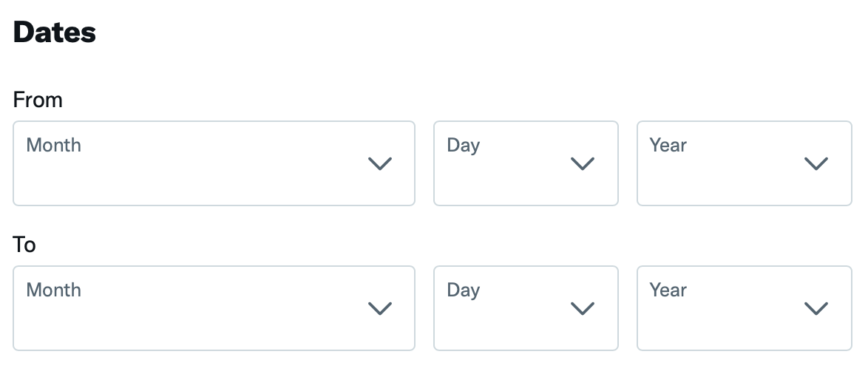Click the Year placeholder text under From
Image resolution: width=868 pixels, height=374 pixels.
pos(668,145)
